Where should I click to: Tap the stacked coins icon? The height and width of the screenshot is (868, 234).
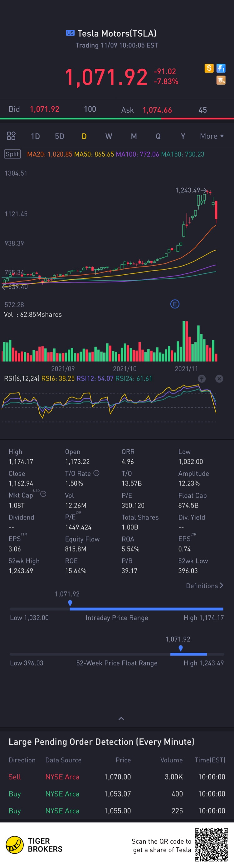[221, 80]
